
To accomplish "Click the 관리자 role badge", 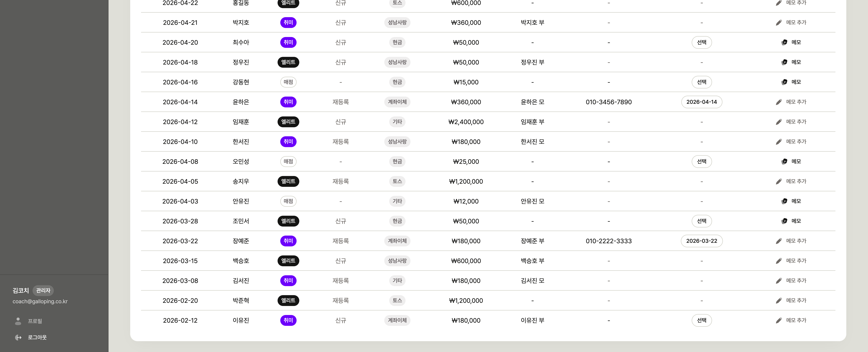I will tap(43, 290).
